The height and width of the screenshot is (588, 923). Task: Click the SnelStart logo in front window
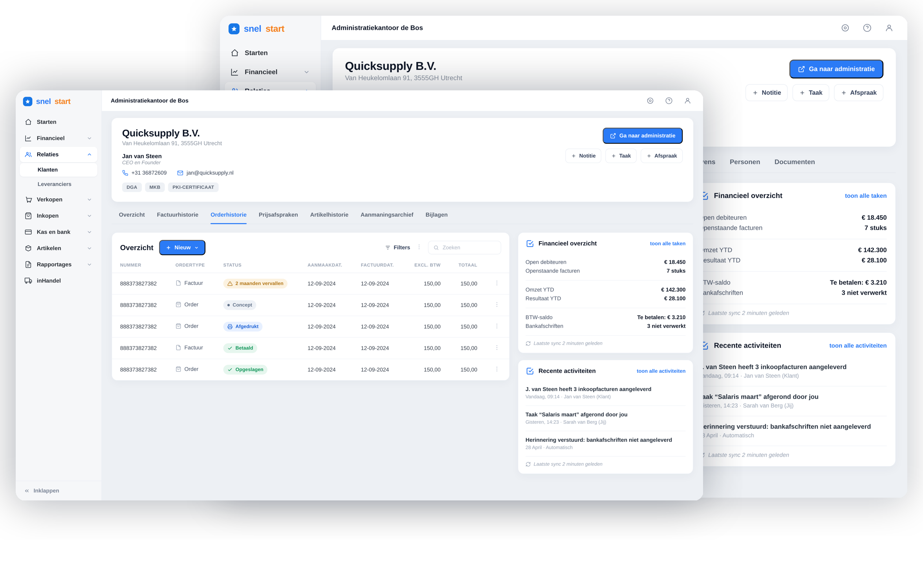[x=47, y=101]
